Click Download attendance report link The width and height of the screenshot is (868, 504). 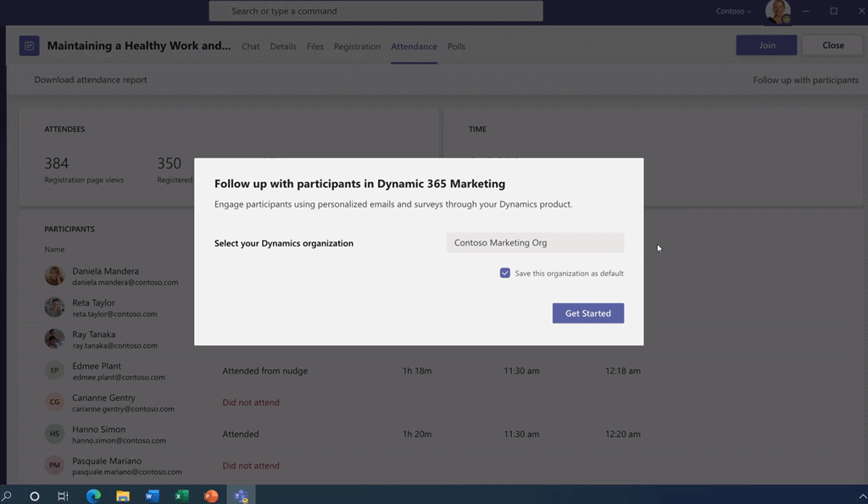pos(91,80)
